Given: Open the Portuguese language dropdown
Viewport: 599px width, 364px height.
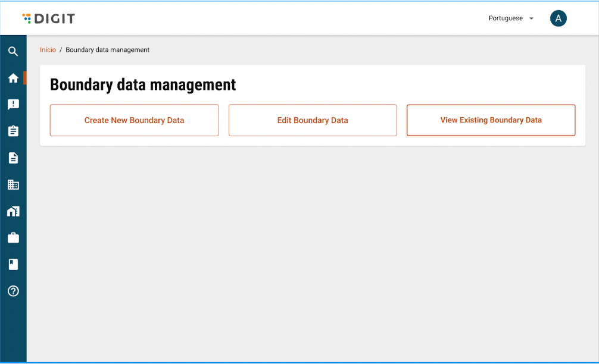Looking at the screenshot, I should (x=506, y=18).
